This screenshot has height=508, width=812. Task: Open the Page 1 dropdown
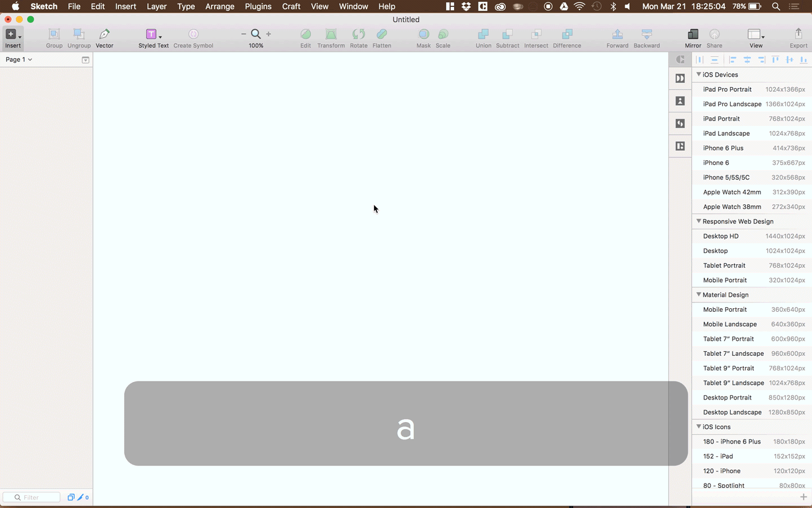click(19, 59)
